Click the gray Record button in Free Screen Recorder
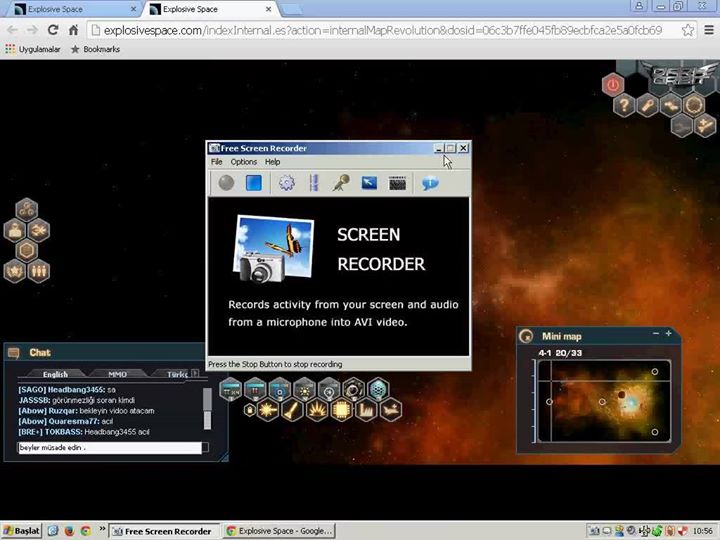This screenshot has height=540, width=720. [226, 183]
